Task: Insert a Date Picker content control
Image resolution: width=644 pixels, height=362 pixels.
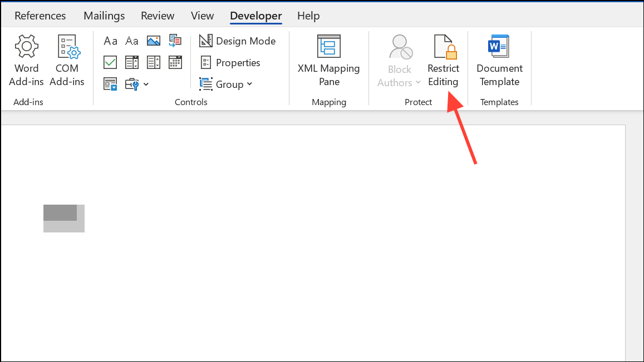Action: coord(175,62)
